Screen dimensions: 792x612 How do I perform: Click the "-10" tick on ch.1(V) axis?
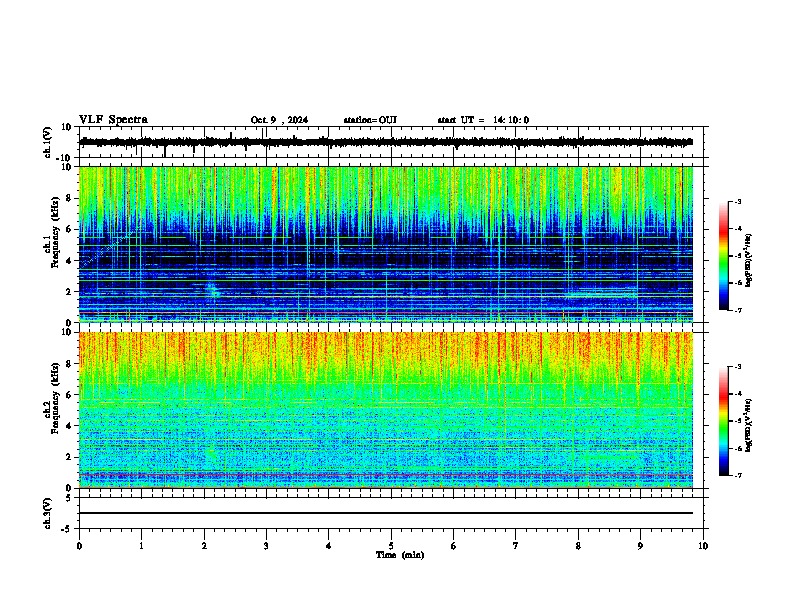click(x=64, y=158)
